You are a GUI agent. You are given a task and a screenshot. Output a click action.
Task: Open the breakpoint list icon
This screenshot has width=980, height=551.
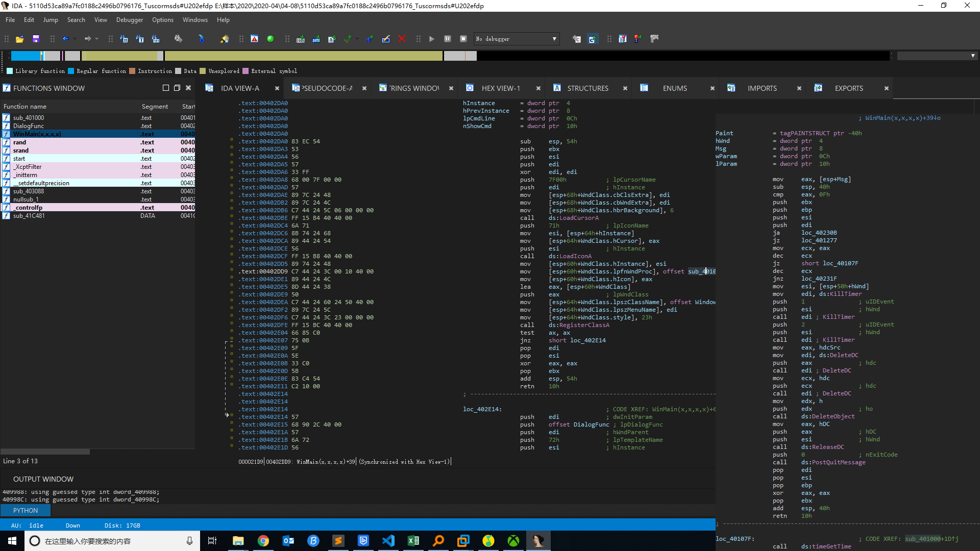622,39
